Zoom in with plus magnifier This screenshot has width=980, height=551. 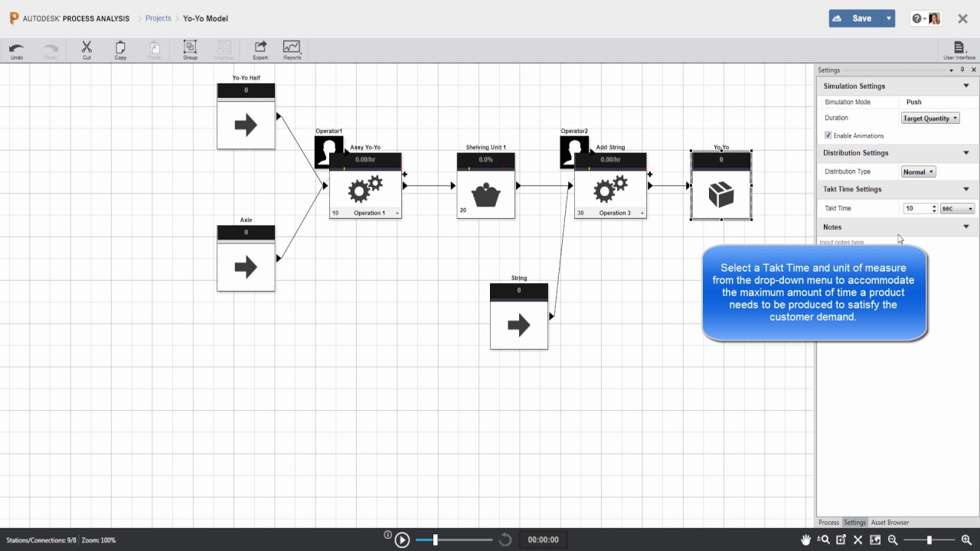966,540
